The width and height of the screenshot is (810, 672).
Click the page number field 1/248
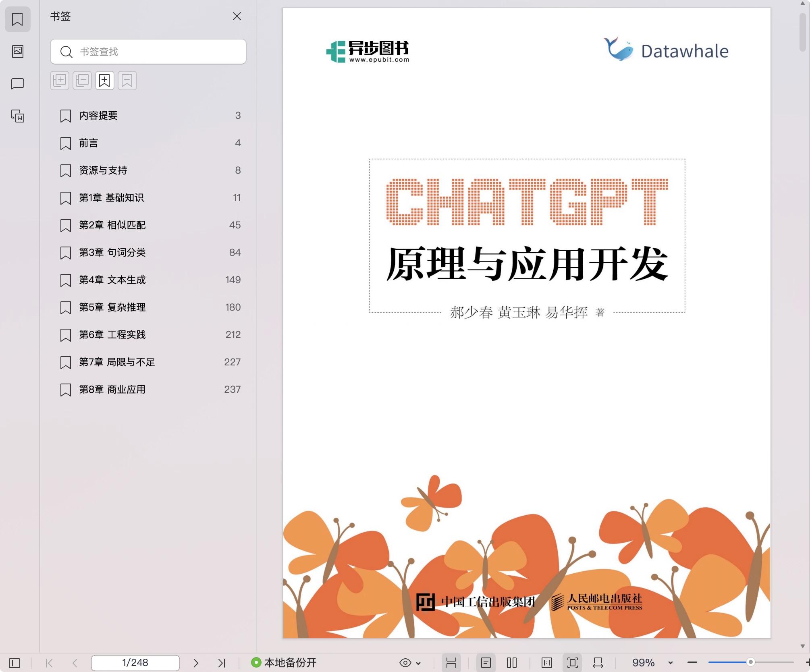pos(135,663)
